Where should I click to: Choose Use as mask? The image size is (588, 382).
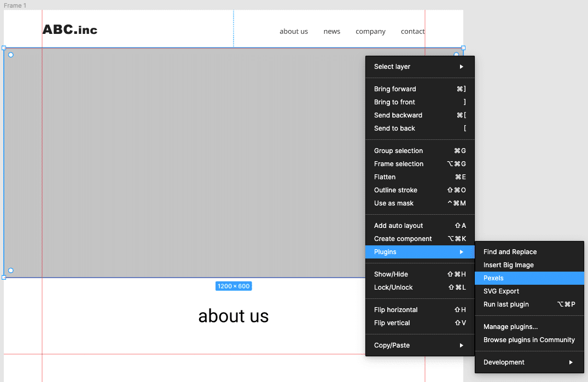click(x=420, y=203)
